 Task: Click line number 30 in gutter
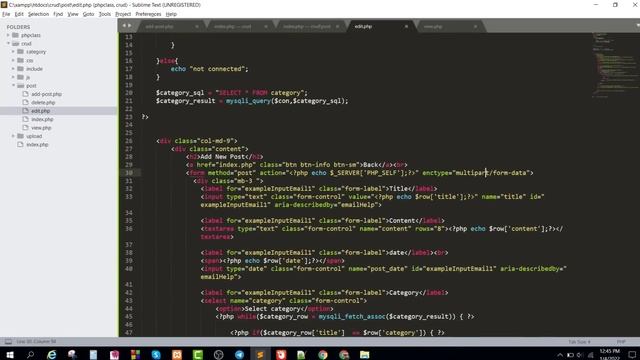click(x=129, y=173)
